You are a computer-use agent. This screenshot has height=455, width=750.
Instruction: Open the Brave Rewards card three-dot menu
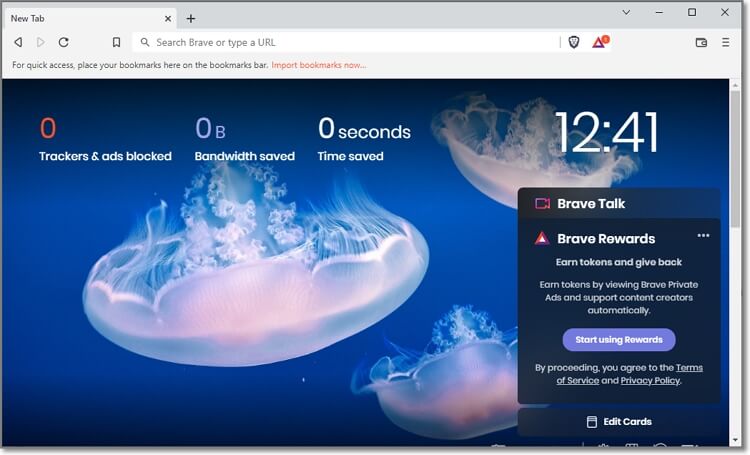703,236
